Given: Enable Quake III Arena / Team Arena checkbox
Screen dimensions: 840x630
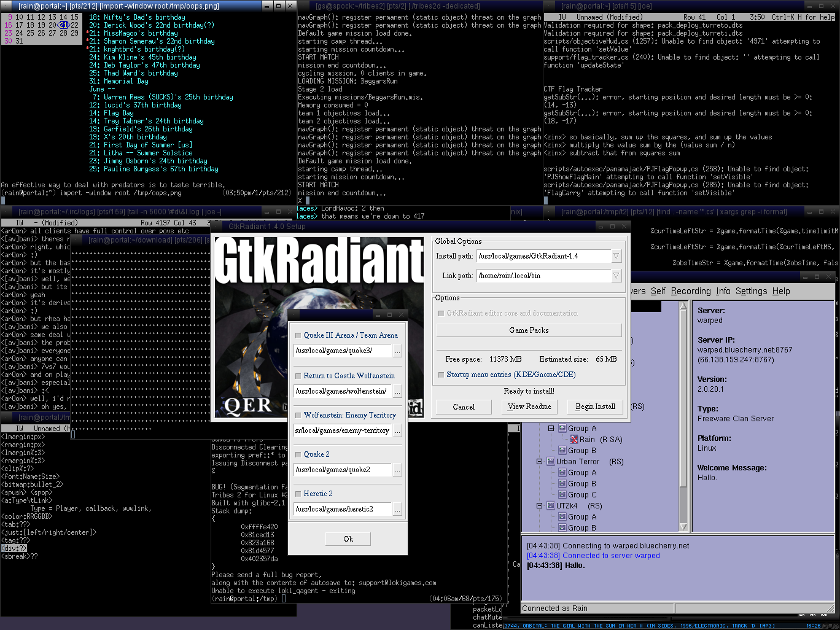Looking at the screenshot, I should tap(298, 335).
